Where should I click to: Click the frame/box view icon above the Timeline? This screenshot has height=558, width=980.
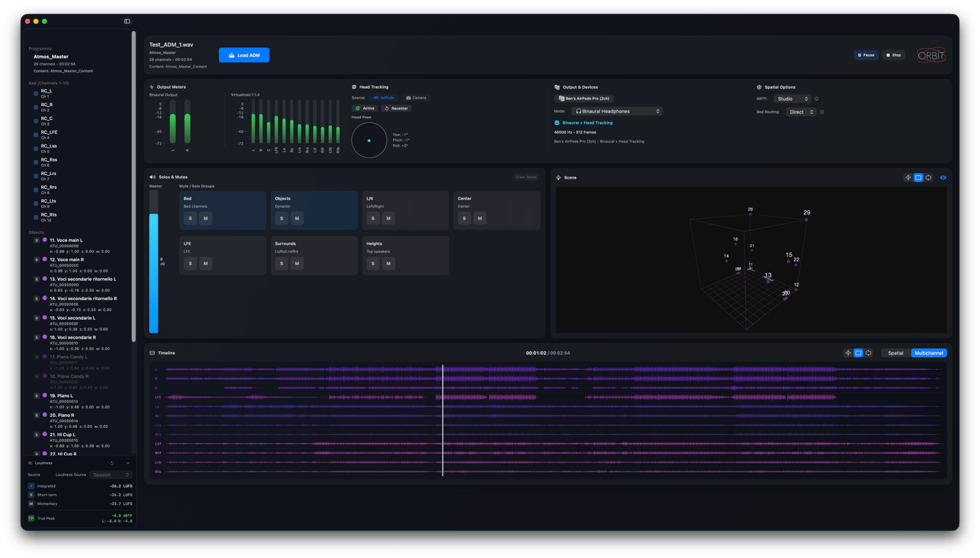coord(858,353)
